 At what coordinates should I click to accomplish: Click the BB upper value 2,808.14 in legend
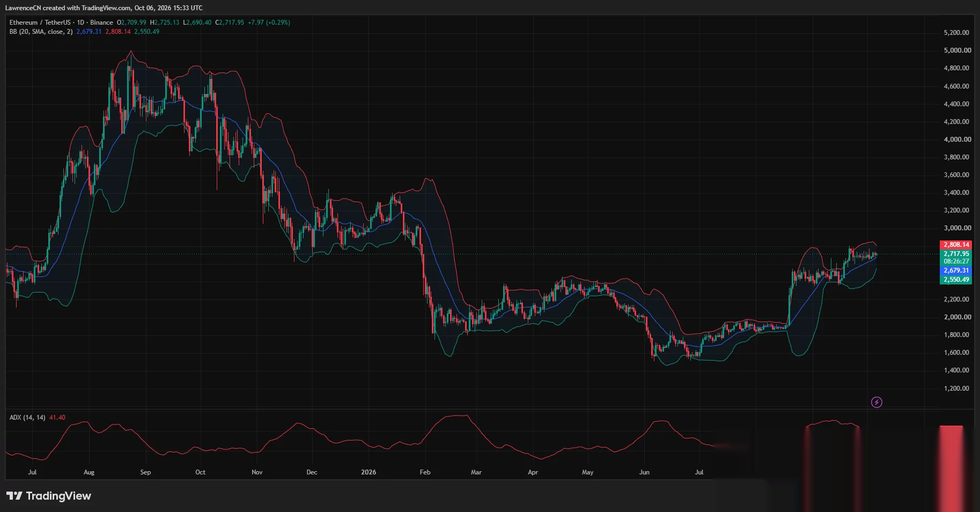click(x=118, y=32)
